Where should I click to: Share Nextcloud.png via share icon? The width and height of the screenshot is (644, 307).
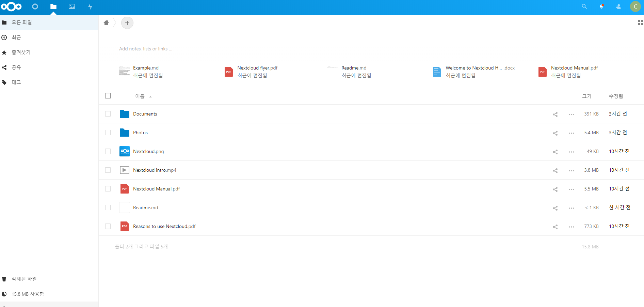(x=555, y=152)
